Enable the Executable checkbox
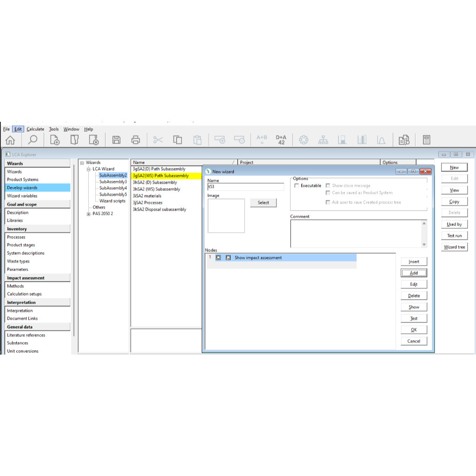Viewport: 476px width, 476px height. (x=297, y=185)
